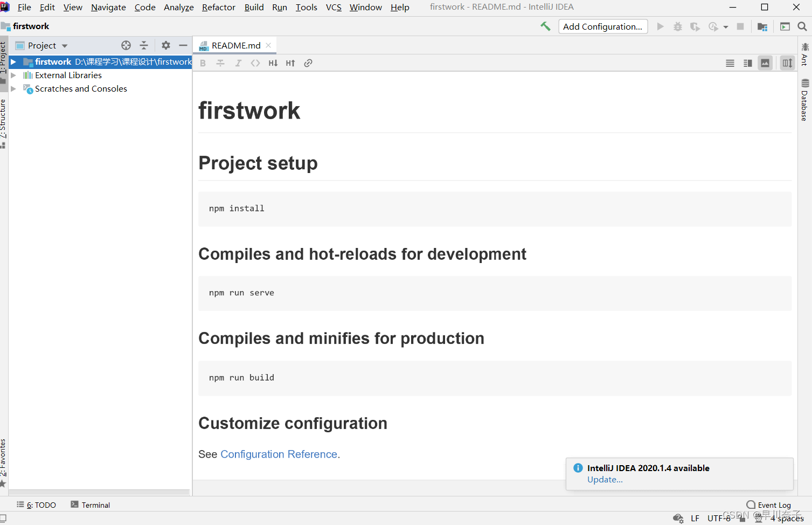Viewport: 812px width, 525px height.
Task: Show editor and preview split view
Action: 748,63
